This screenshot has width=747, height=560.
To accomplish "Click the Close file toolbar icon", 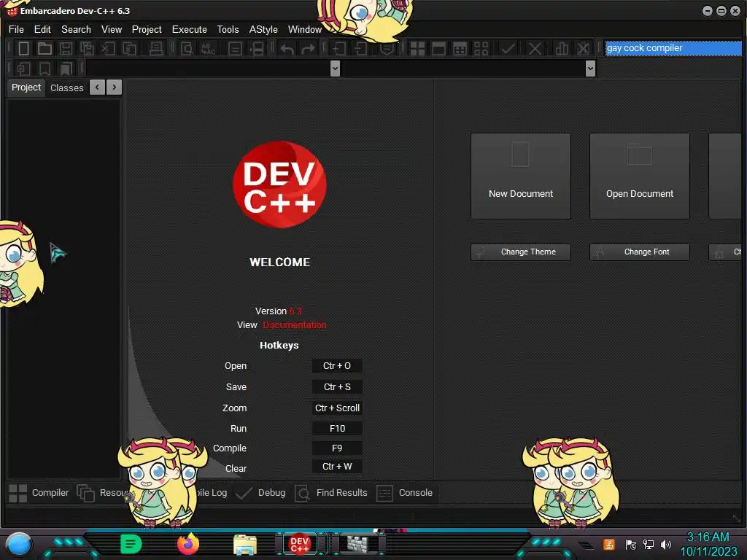I will [108, 48].
